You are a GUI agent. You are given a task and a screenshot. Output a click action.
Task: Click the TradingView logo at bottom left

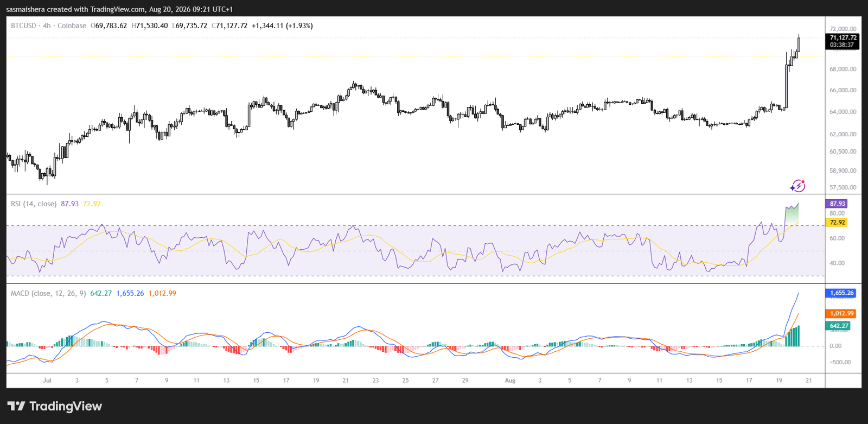(54, 406)
